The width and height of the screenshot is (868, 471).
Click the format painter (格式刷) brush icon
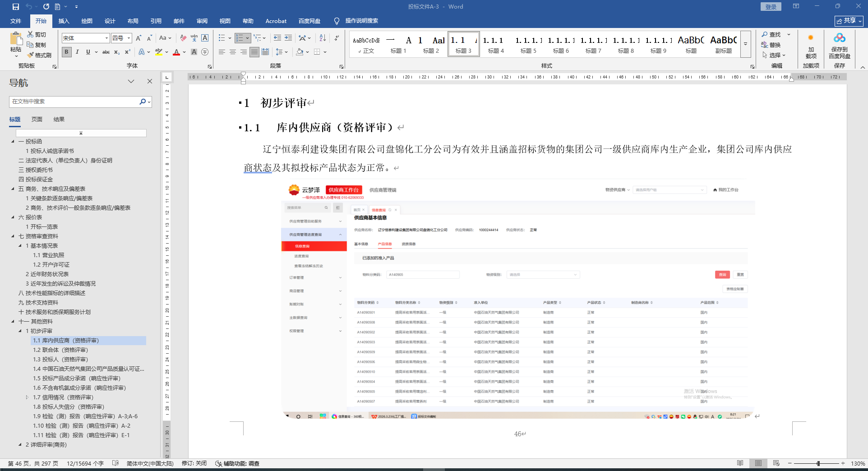tap(31, 55)
